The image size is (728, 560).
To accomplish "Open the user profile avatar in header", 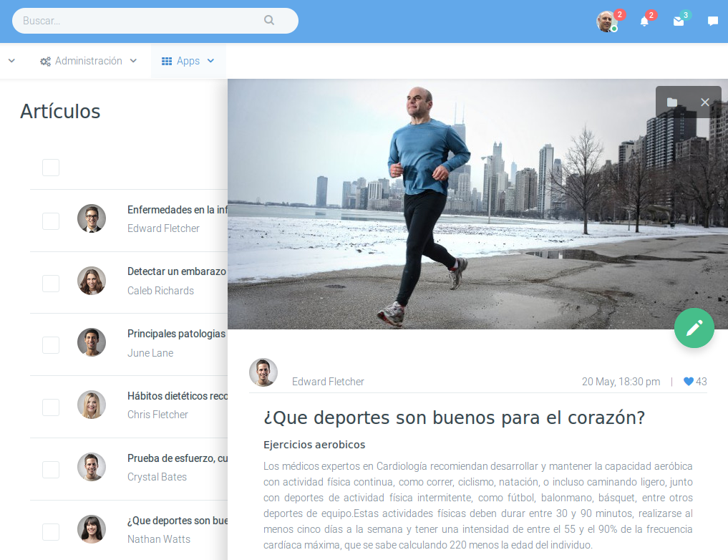I will click(606, 21).
